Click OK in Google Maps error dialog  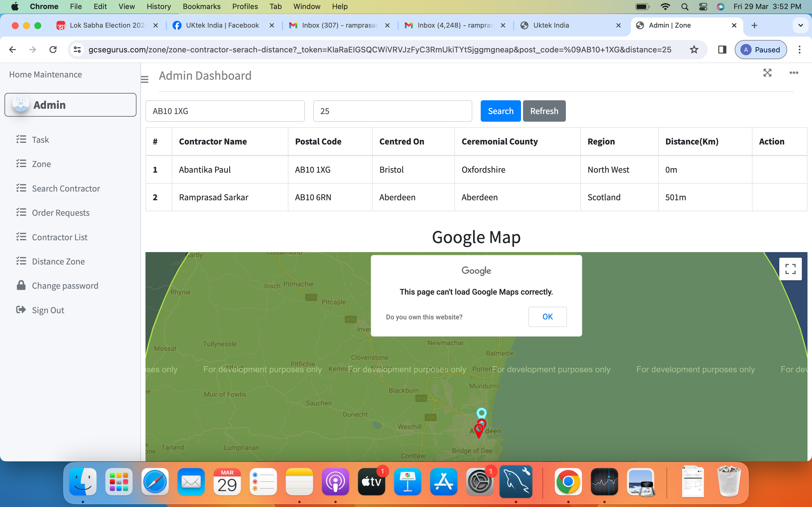pyautogui.click(x=547, y=317)
